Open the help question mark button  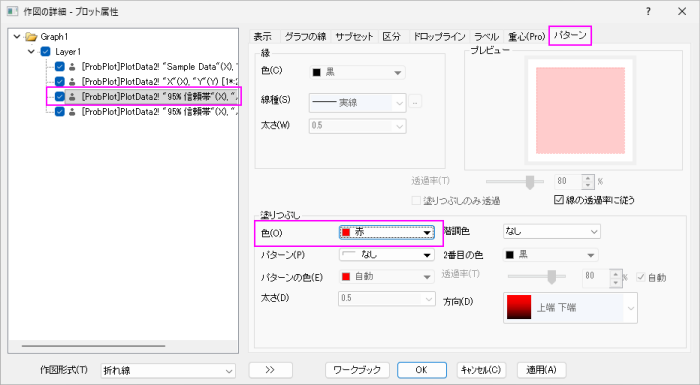tap(648, 12)
